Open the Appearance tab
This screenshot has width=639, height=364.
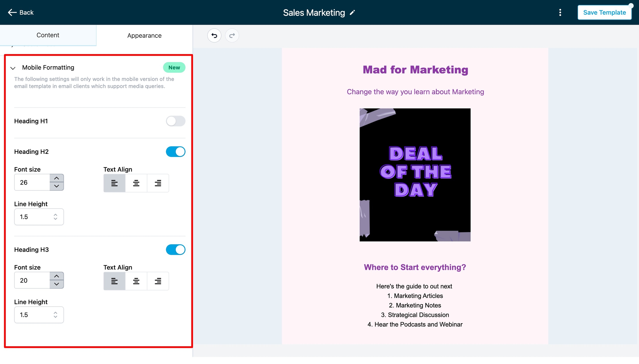tap(144, 35)
